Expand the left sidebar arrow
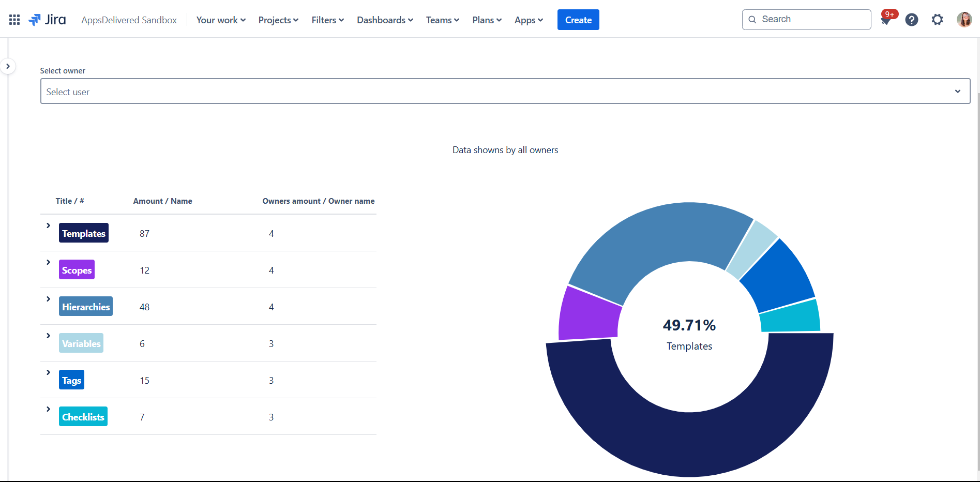This screenshot has height=482, width=980. point(8,66)
